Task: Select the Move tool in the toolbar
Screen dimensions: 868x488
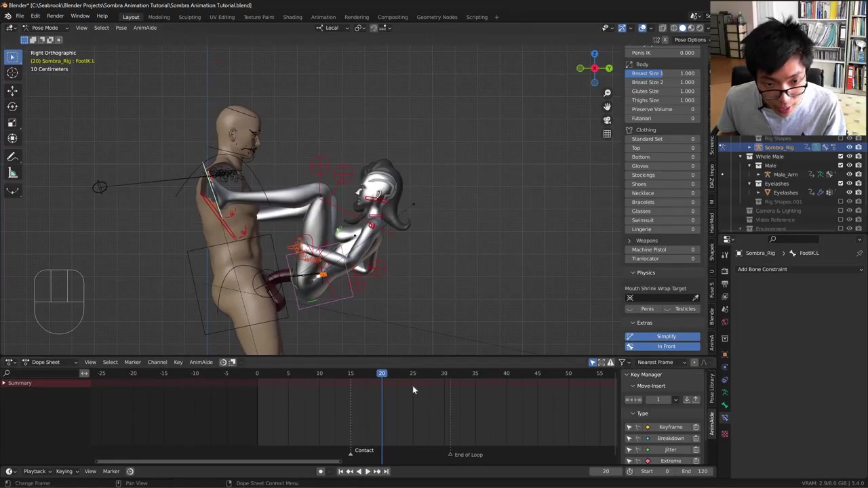Action: coord(12,90)
